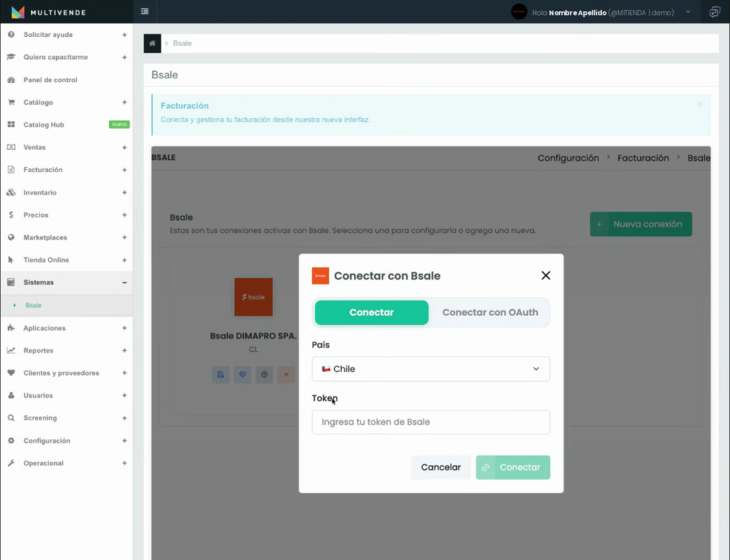
Task: Click the Bsale DIMAPRO SPA. connection name
Action: 253,336
